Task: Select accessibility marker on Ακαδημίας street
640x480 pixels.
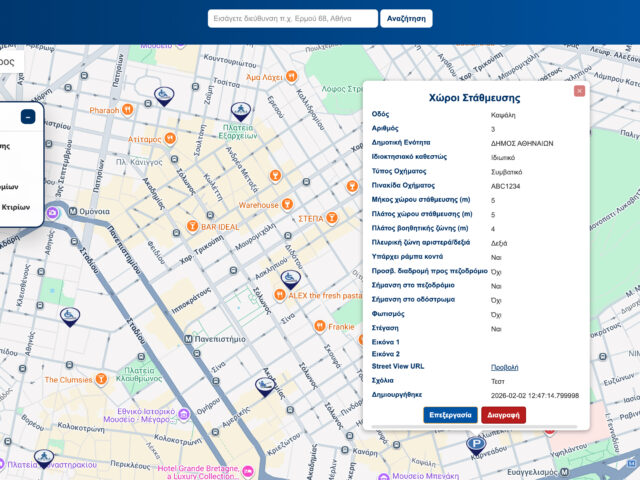Action: point(265,387)
